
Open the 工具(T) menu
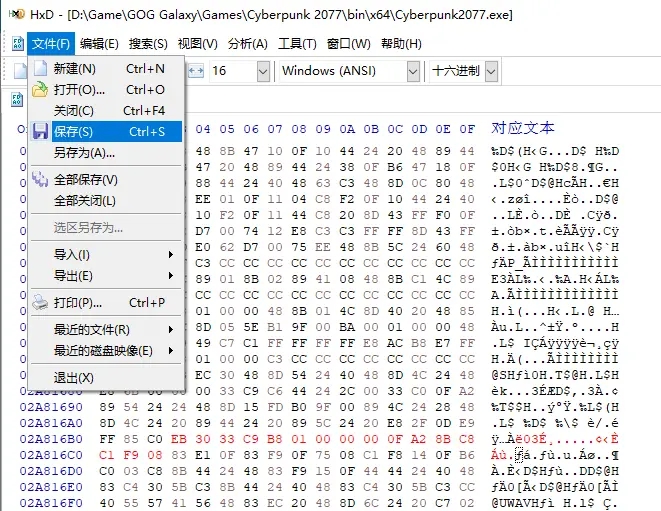297,43
